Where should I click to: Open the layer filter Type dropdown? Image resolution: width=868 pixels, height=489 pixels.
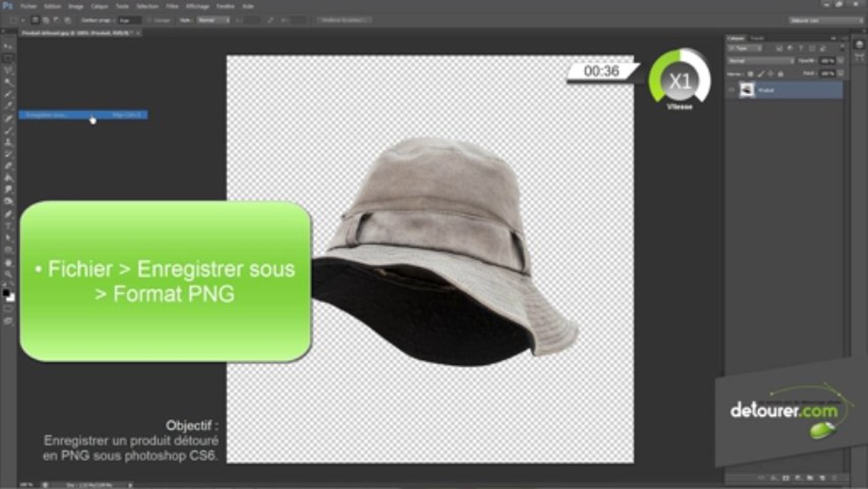[744, 48]
